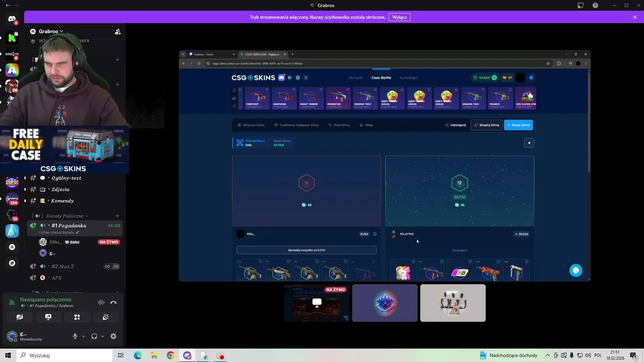Screen dimensions: 644x362
Task: Select the middle participant tile with logo
Action: pos(385,303)
